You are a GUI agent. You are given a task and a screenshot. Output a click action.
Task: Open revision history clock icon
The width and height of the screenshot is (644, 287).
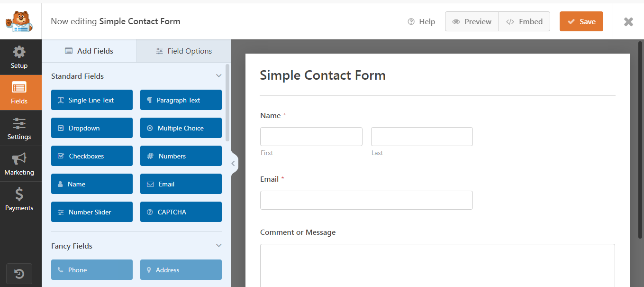tap(19, 274)
